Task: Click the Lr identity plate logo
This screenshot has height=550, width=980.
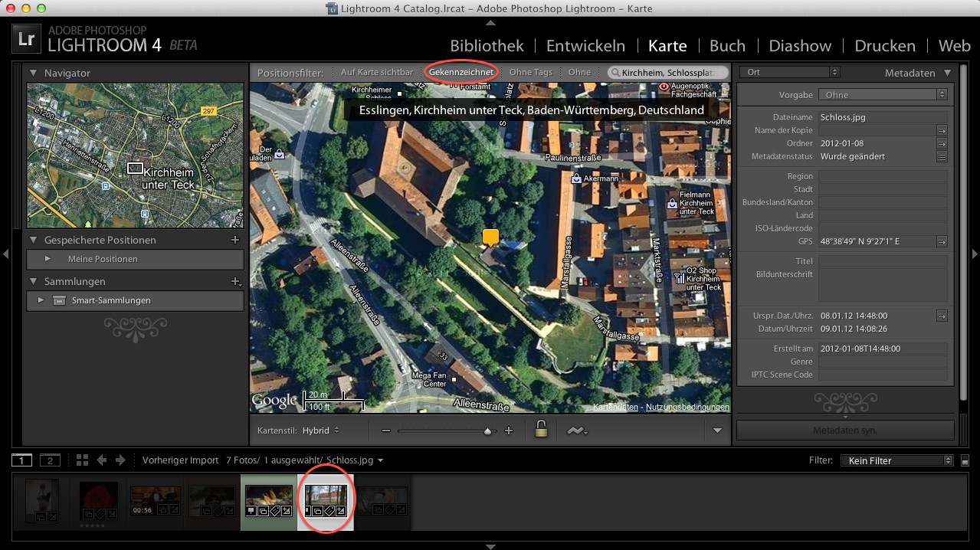Action: click(25, 41)
